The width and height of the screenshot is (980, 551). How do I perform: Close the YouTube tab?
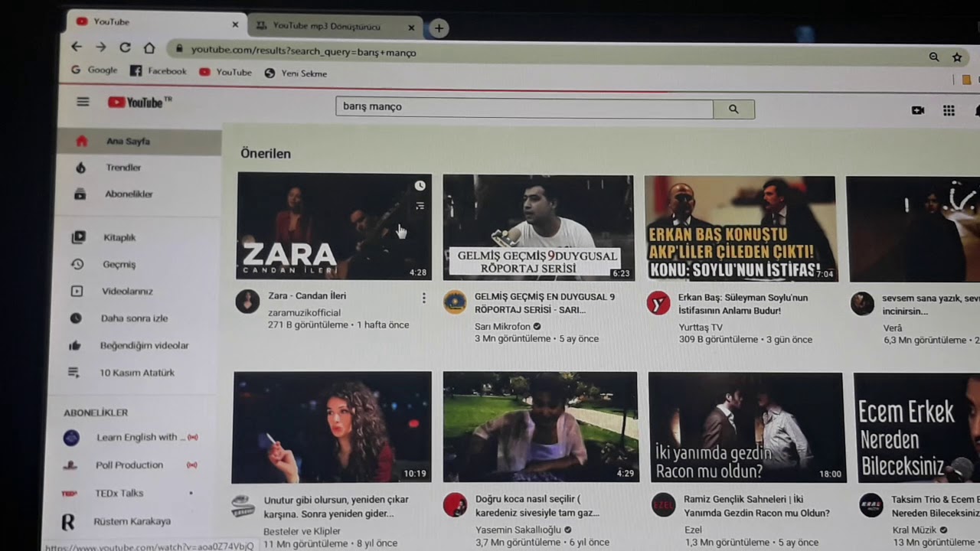235,24
